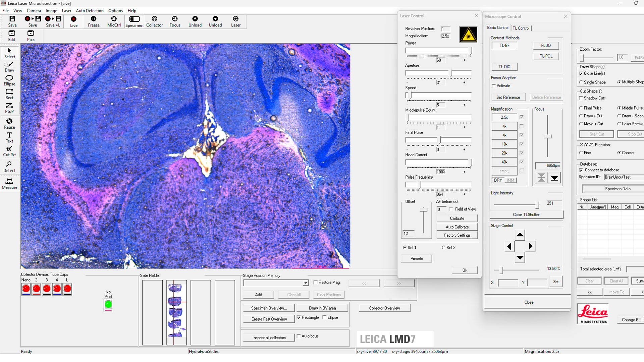Open MicCtrl from the toolbar
The image size is (644, 362).
pos(114,21)
